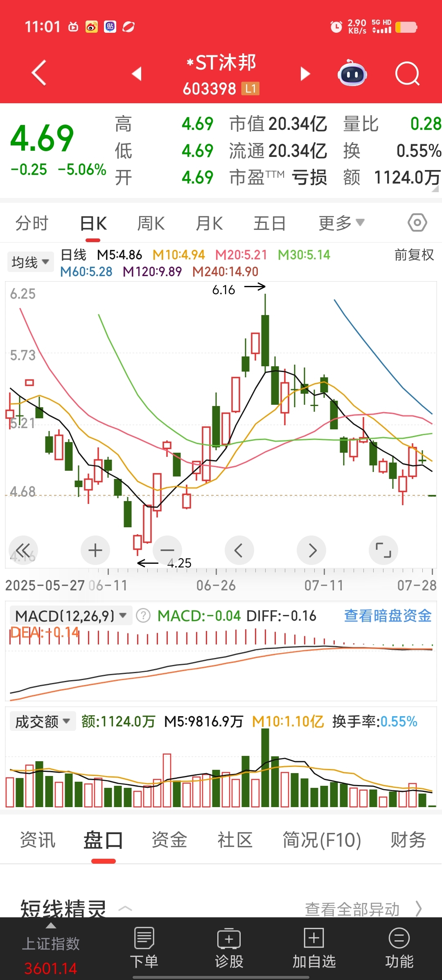Tap the L1 quote level badge
The width and height of the screenshot is (442, 980).
point(250,88)
